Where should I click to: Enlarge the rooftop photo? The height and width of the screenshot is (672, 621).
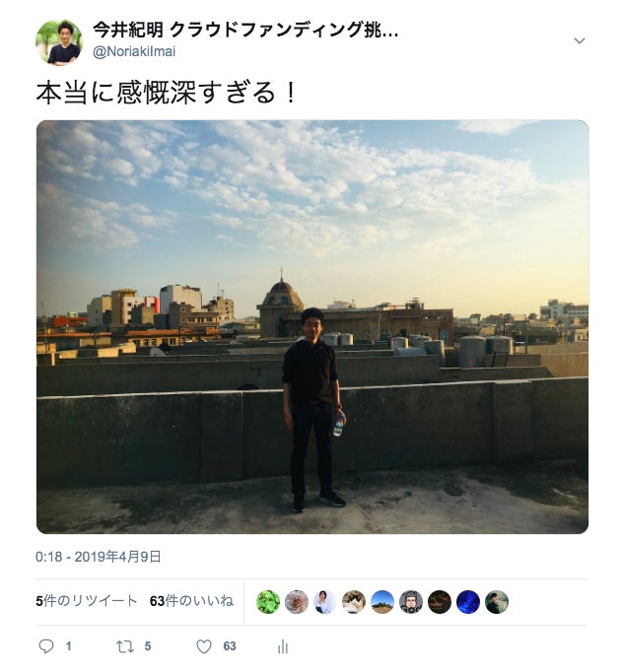pyautogui.click(x=312, y=327)
